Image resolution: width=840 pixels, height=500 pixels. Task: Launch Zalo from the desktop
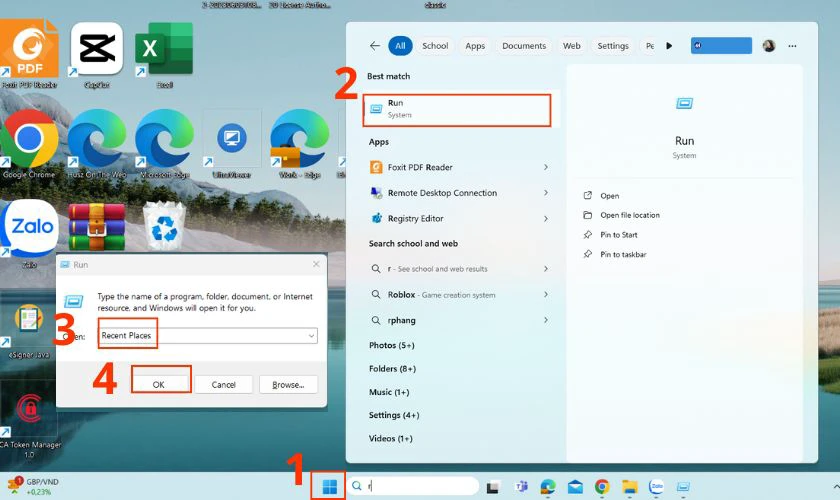tap(30, 228)
